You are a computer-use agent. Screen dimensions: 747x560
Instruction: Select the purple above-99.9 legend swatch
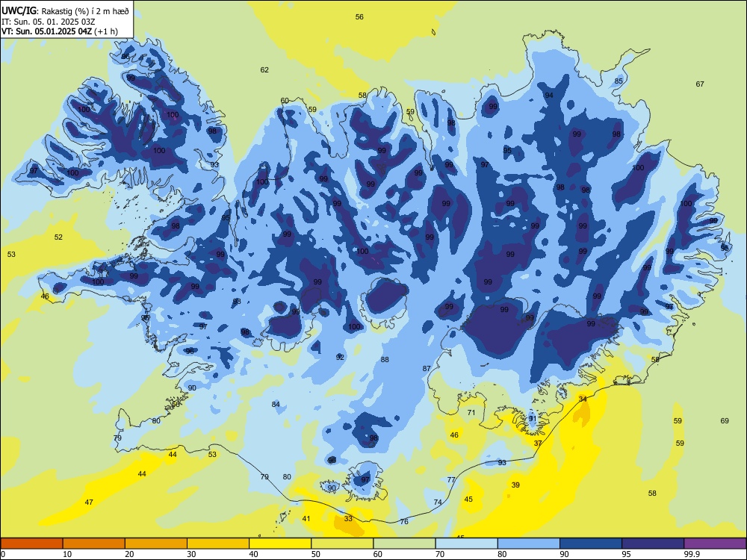coord(715,544)
